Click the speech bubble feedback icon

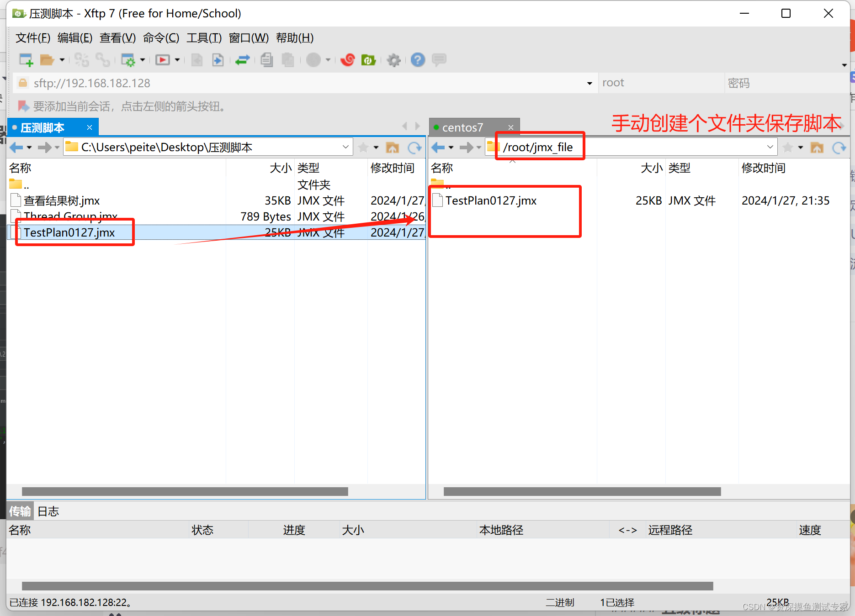pyautogui.click(x=439, y=60)
